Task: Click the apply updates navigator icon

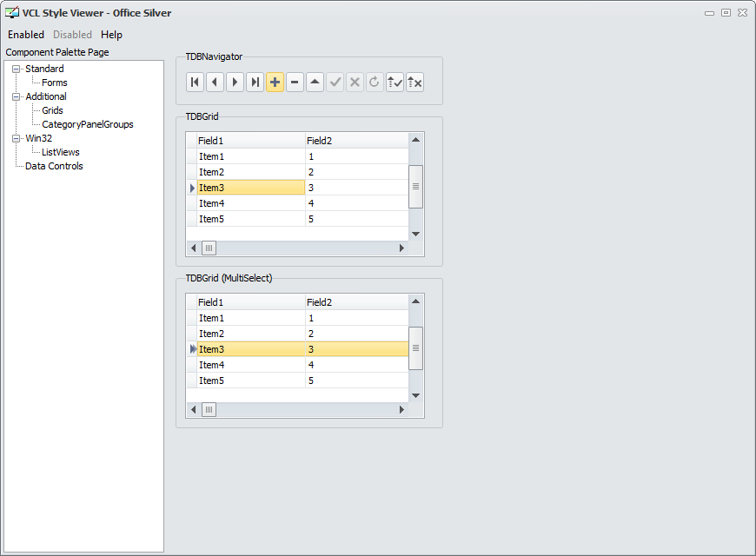Action: click(x=395, y=83)
